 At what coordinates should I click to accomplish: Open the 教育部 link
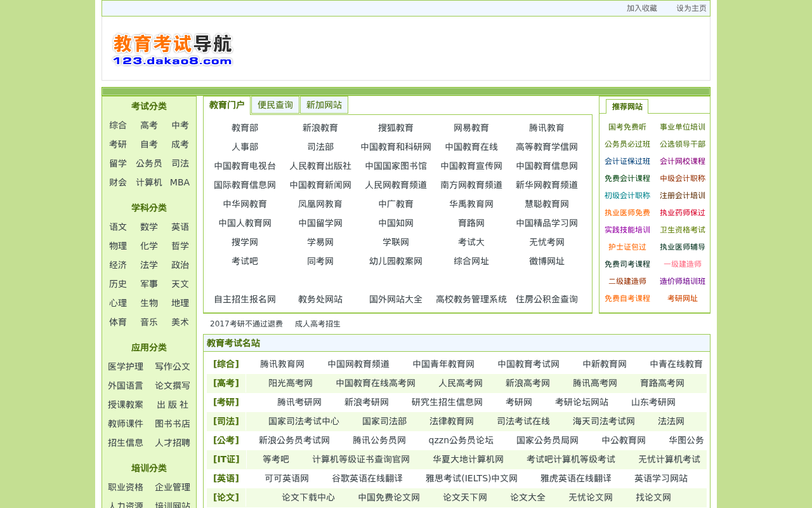click(245, 128)
